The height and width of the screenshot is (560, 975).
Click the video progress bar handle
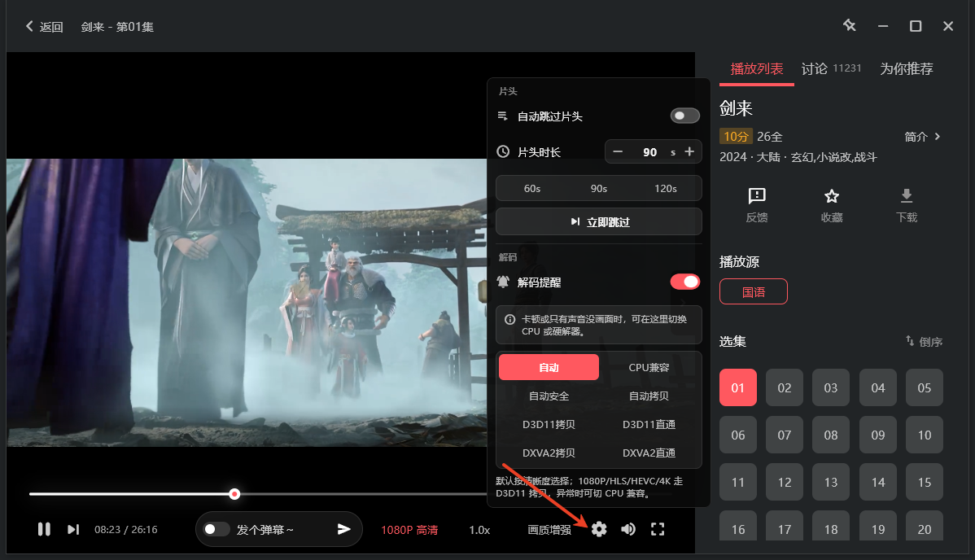pyautogui.click(x=234, y=494)
